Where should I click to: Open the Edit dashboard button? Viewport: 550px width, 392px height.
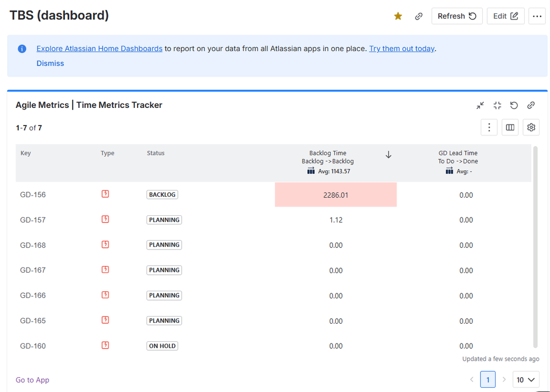(505, 16)
